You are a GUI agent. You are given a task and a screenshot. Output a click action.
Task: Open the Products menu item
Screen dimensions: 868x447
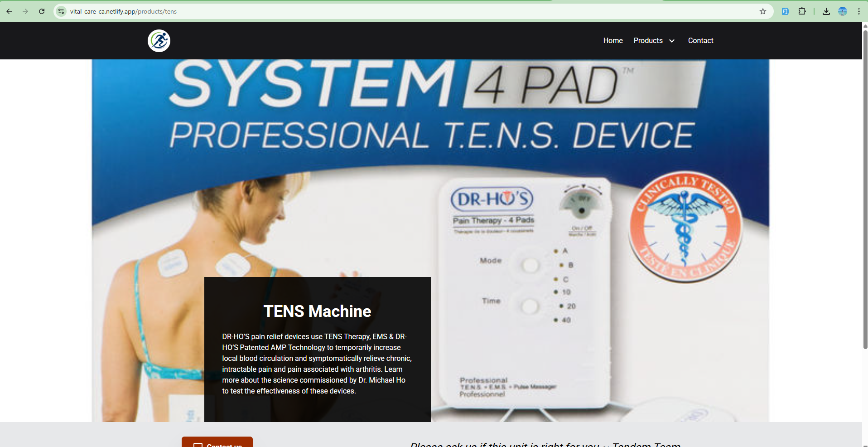click(648, 41)
